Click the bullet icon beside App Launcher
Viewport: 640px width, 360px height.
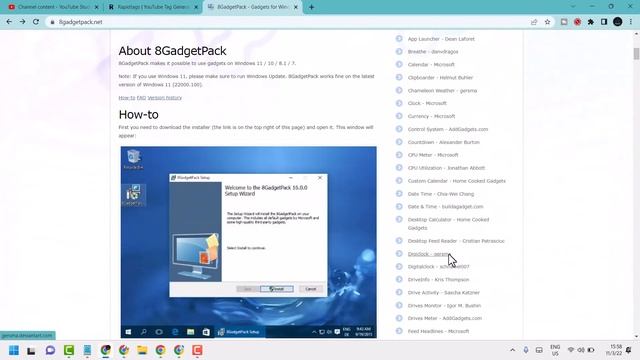click(x=399, y=39)
